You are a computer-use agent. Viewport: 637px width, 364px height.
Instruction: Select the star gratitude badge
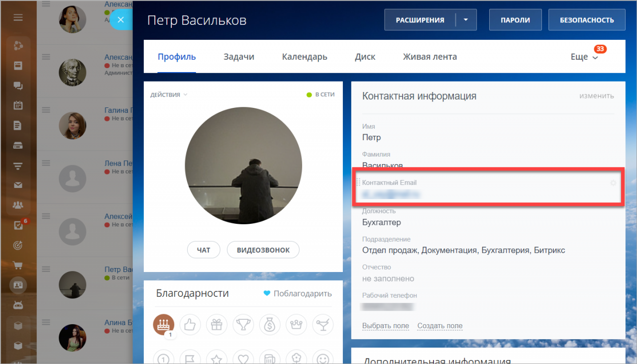[x=216, y=358]
